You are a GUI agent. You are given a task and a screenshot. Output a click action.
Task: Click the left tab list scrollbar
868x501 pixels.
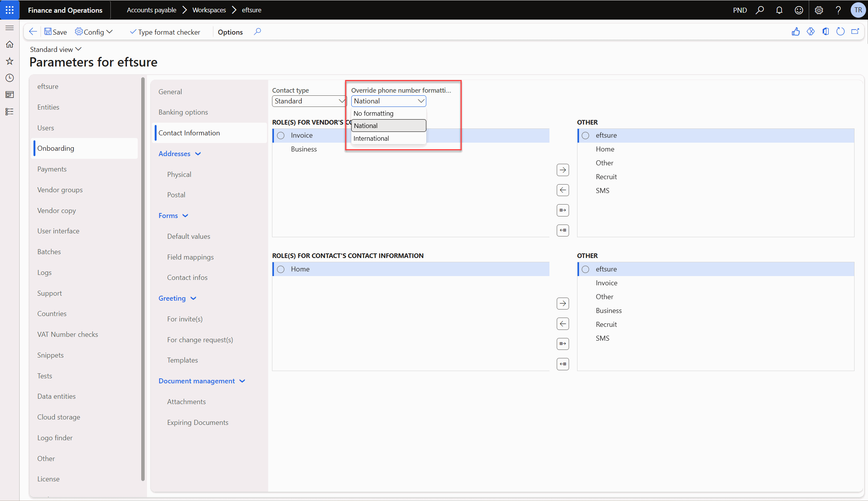point(143,280)
